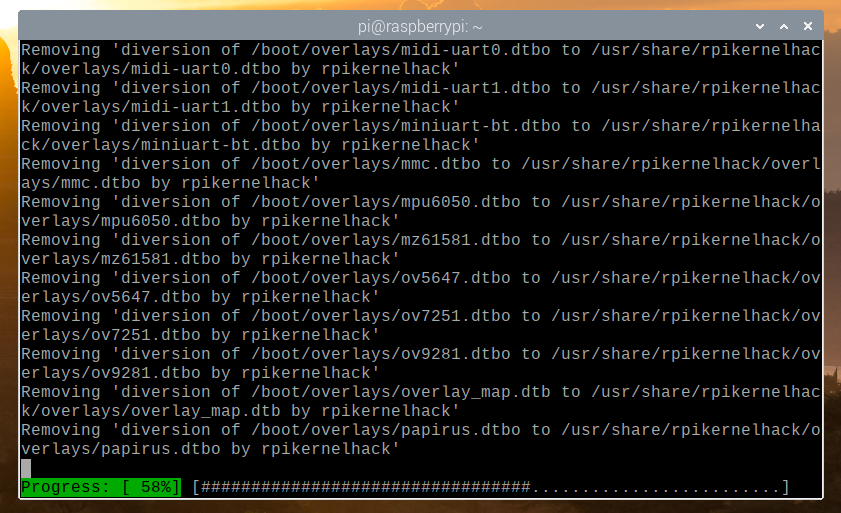Click 'erlays/ov5647.dtbo by rpikernelhack' line
The height and width of the screenshot is (513, 841).
(201, 297)
